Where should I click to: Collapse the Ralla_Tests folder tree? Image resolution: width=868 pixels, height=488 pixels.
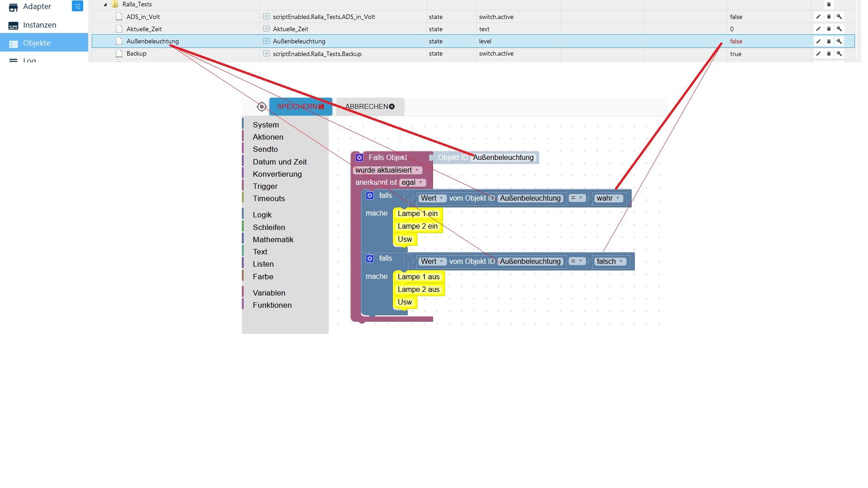pos(105,5)
